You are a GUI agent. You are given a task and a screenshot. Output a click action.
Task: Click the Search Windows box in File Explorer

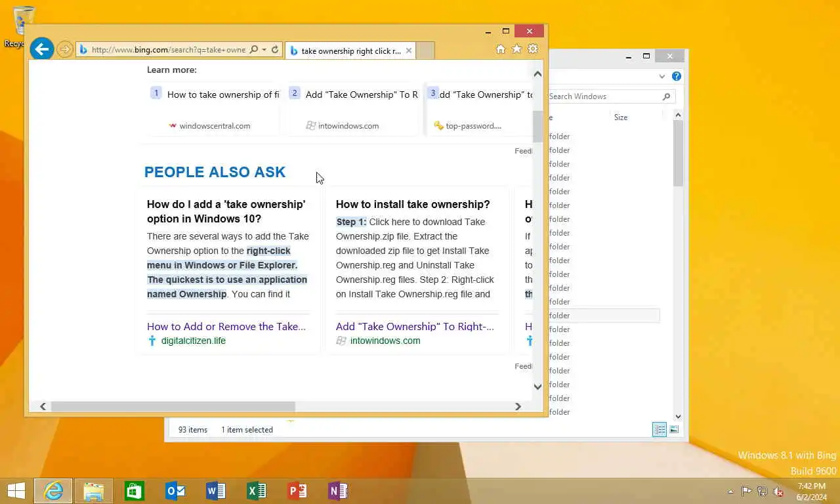point(604,96)
